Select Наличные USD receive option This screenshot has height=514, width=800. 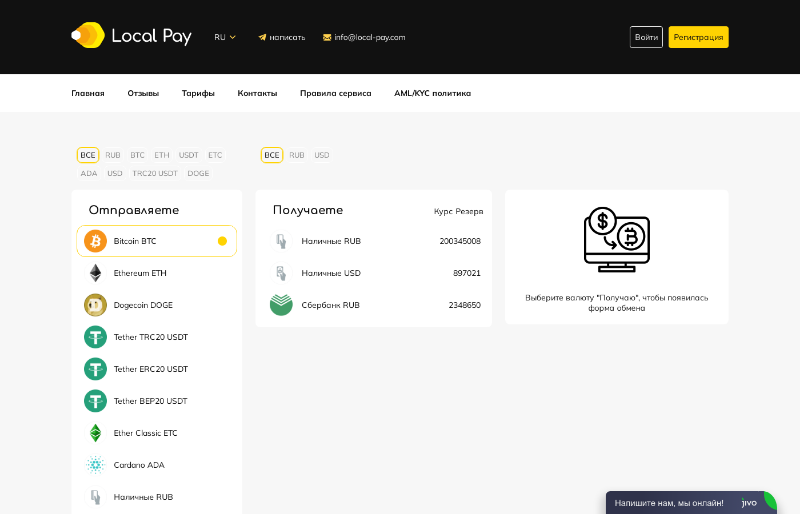click(331, 273)
